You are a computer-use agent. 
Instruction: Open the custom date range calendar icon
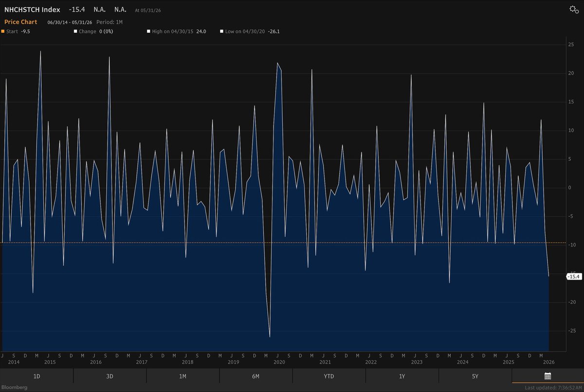(547, 376)
